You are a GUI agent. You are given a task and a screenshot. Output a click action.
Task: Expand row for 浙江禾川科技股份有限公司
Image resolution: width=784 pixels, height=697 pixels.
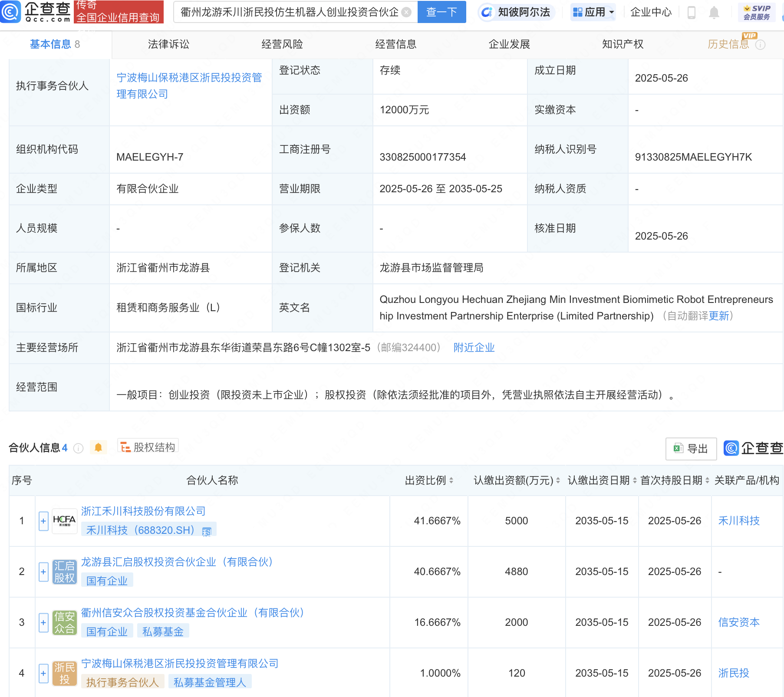(x=43, y=521)
